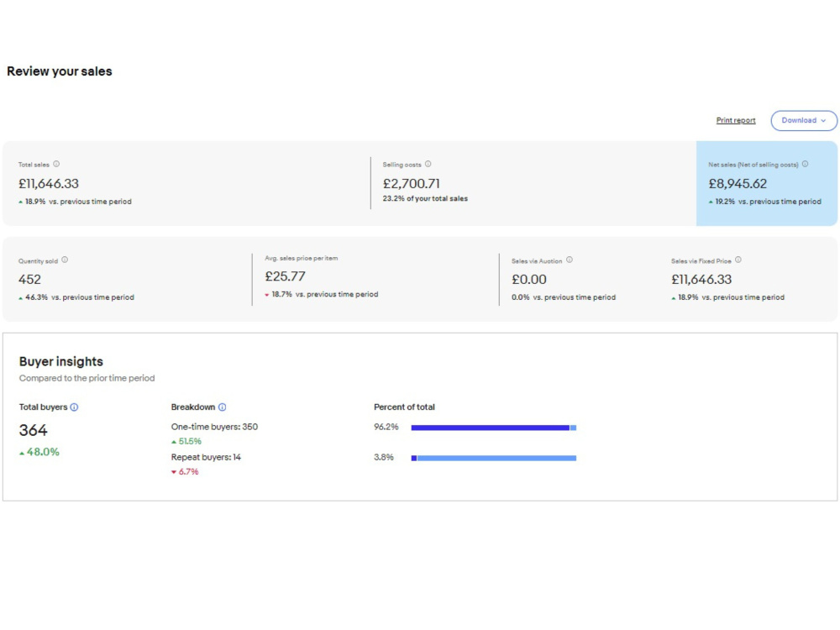
Task: Click the 19.2% net sales increase text
Action: coord(764,202)
